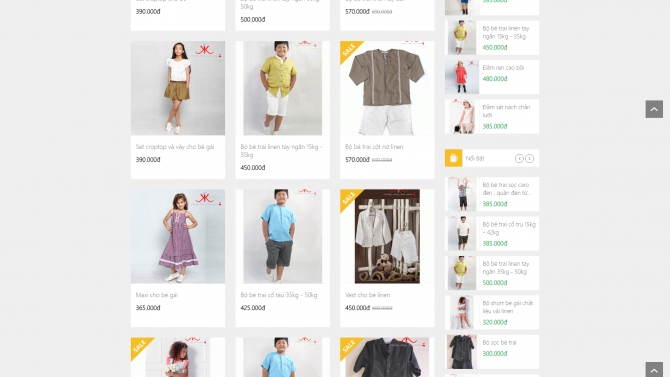
Task: Click price 425.000đ of Bộ bé trai cổ tàu
Action: (253, 308)
